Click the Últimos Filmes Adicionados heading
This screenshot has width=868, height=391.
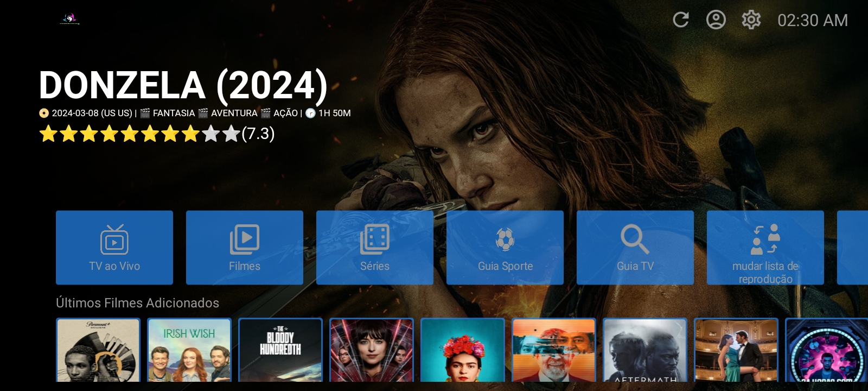click(x=138, y=303)
